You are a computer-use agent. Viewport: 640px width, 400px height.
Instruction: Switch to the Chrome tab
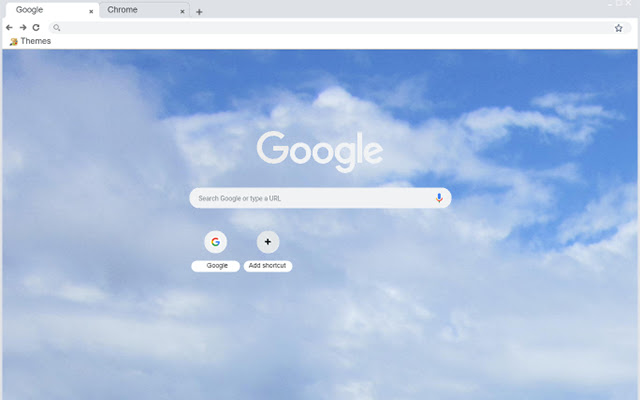pos(144,10)
